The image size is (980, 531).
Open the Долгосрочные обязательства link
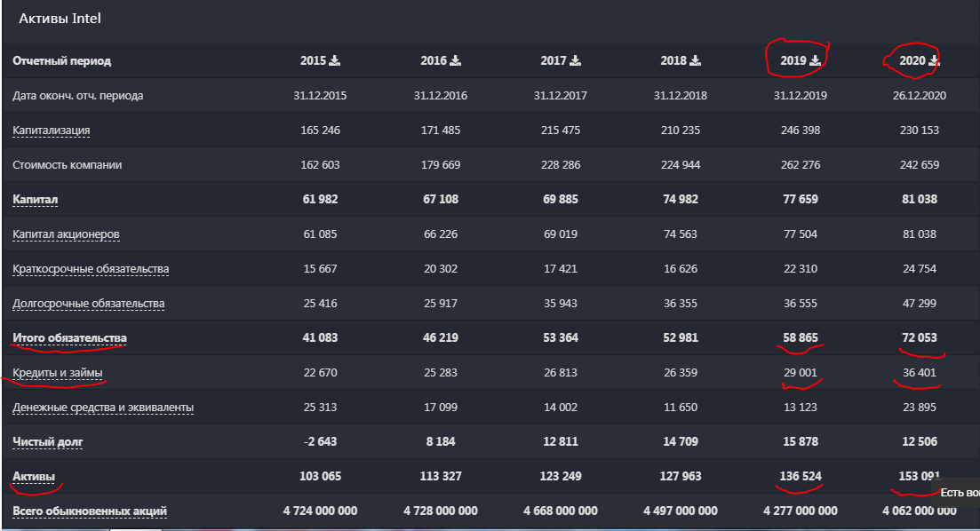coord(89,304)
